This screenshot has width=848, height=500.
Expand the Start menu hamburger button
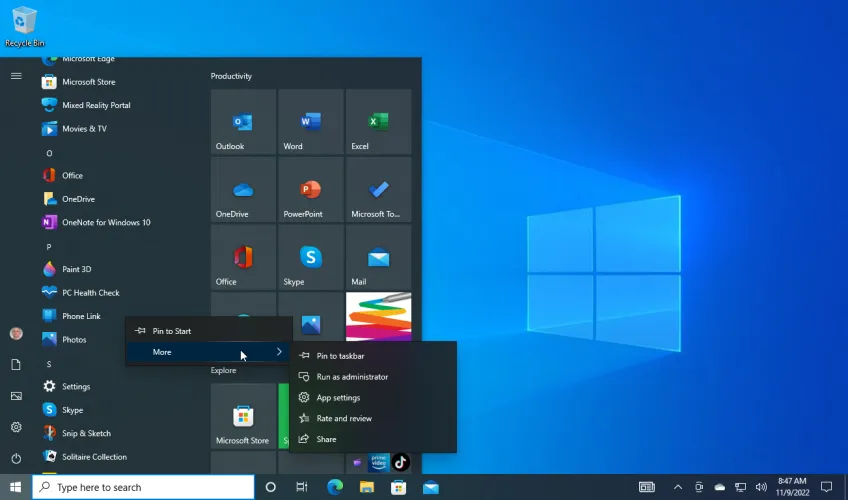pos(16,76)
